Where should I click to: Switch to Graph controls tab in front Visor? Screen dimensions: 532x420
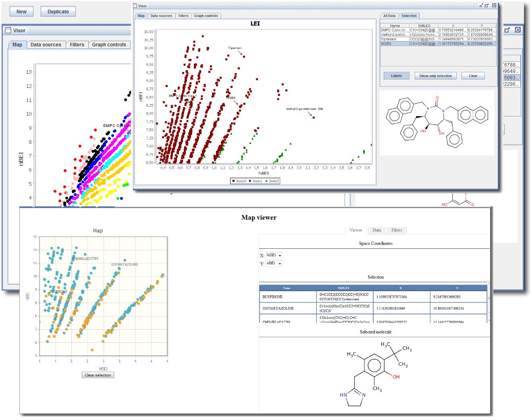tap(206, 16)
